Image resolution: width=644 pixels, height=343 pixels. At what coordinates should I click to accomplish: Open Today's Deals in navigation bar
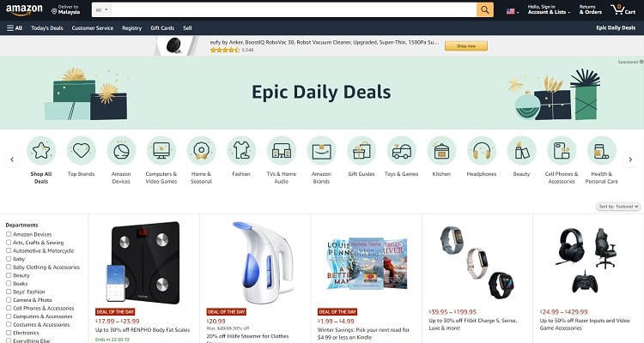click(x=47, y=28)
